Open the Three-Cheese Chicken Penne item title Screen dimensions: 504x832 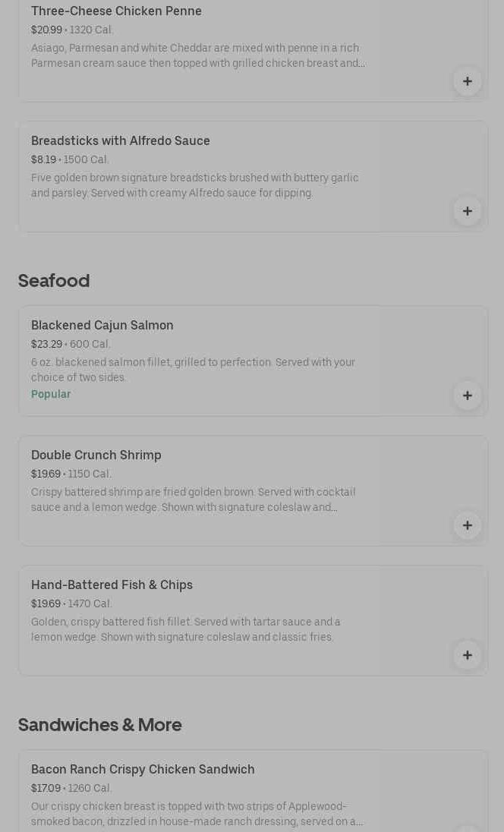click(116, 11)
